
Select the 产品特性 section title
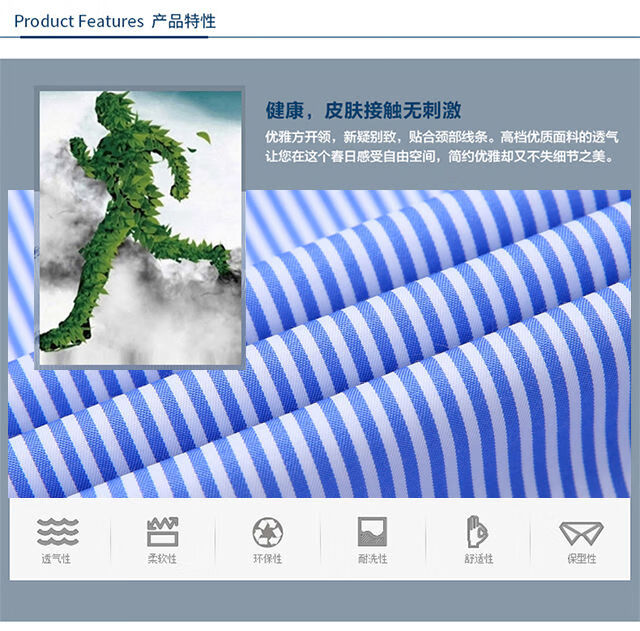(183, 21)
